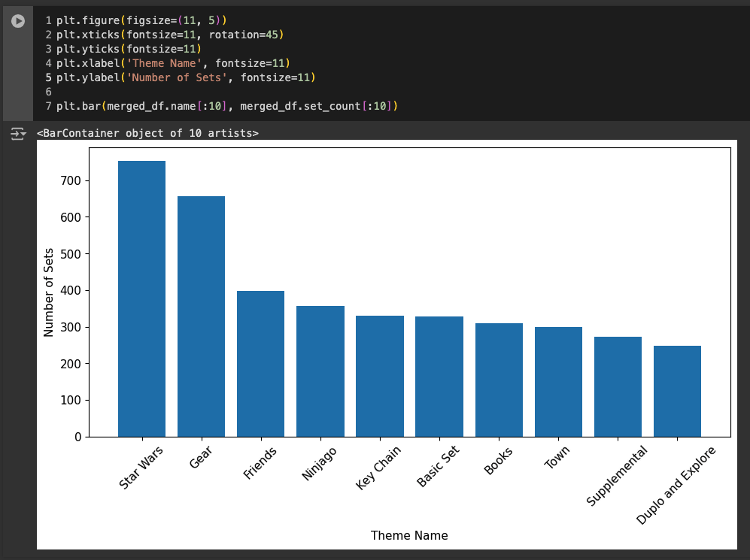Screen dimensions: 750x560
Task: Open the cell output options icon
Action: point(18,133)
